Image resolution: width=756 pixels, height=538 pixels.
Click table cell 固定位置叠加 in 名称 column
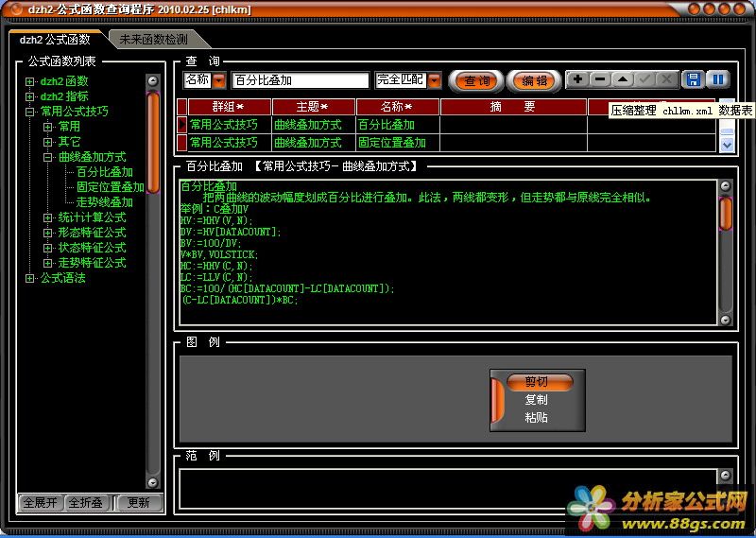[397, 143]
